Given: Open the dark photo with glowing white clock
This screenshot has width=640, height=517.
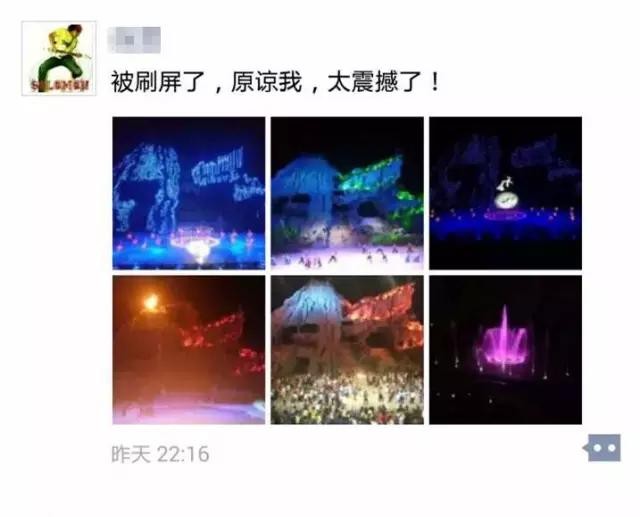Looking at the screenshot, I should (x=505, y=193).
